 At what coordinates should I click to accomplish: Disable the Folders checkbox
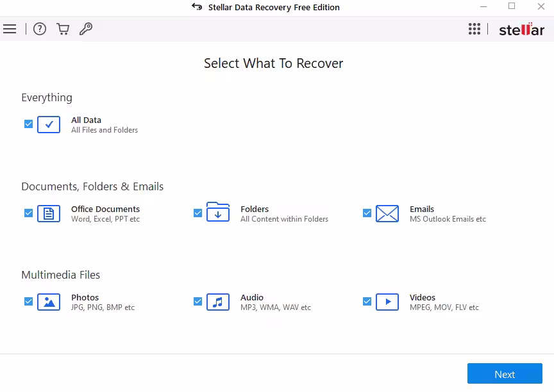tap(197, 213)
